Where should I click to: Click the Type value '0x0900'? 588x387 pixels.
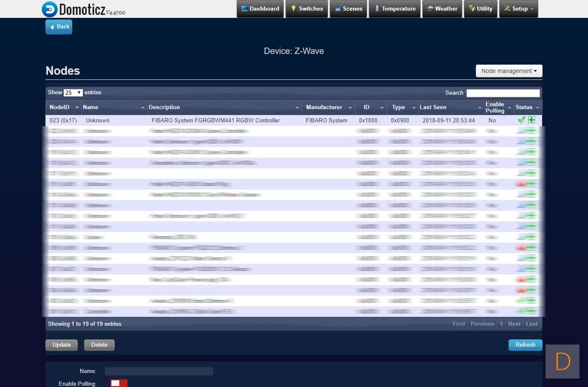[400, 121]
